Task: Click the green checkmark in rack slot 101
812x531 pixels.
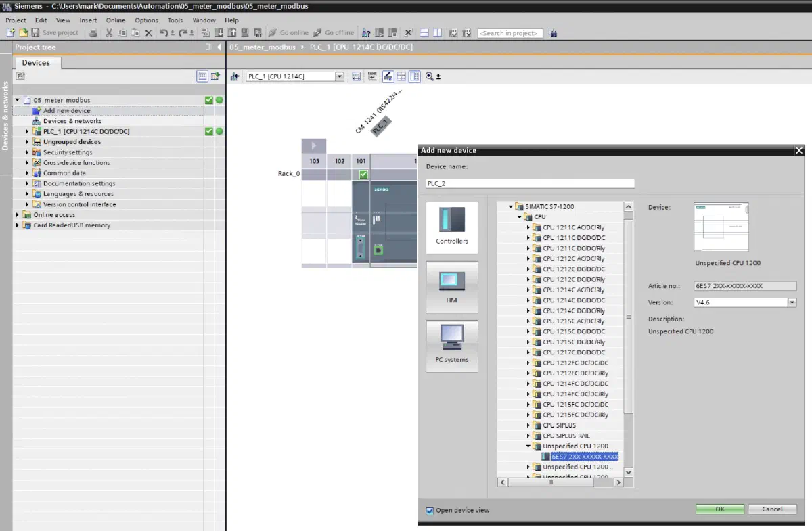Action: (x=363, y=175)
